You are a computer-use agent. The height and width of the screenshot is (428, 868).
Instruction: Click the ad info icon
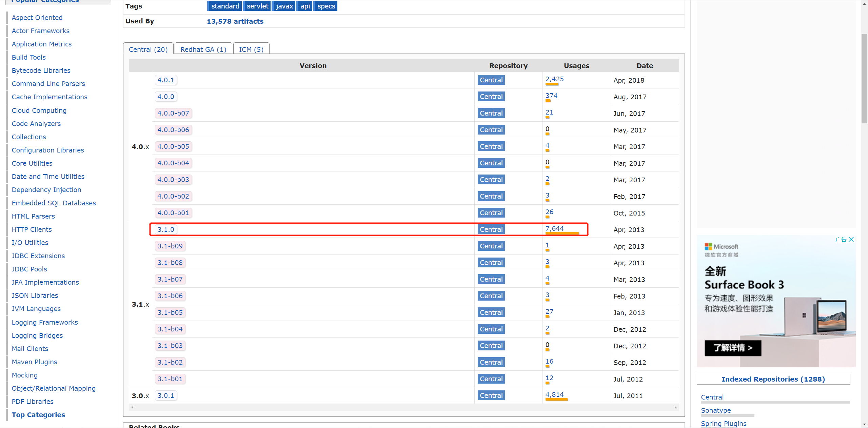coord(841,240)
